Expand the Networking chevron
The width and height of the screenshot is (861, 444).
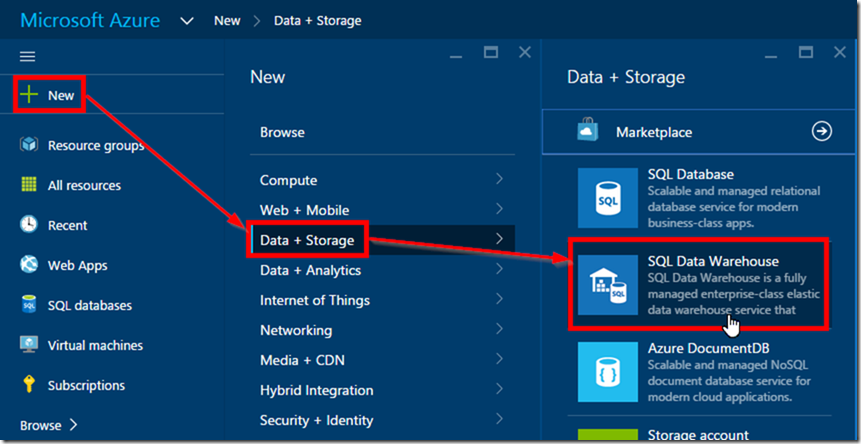coord(499,329)
